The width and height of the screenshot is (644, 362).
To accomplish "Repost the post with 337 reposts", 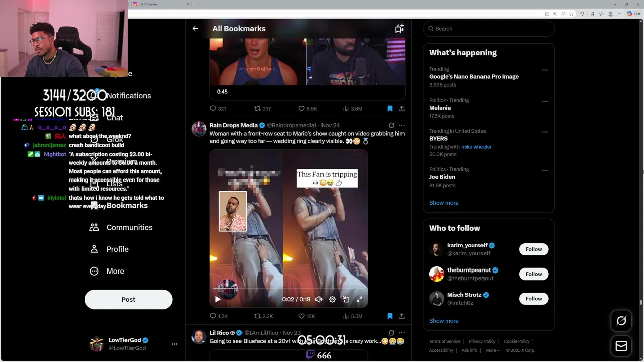I will click(x=262, y=109).
